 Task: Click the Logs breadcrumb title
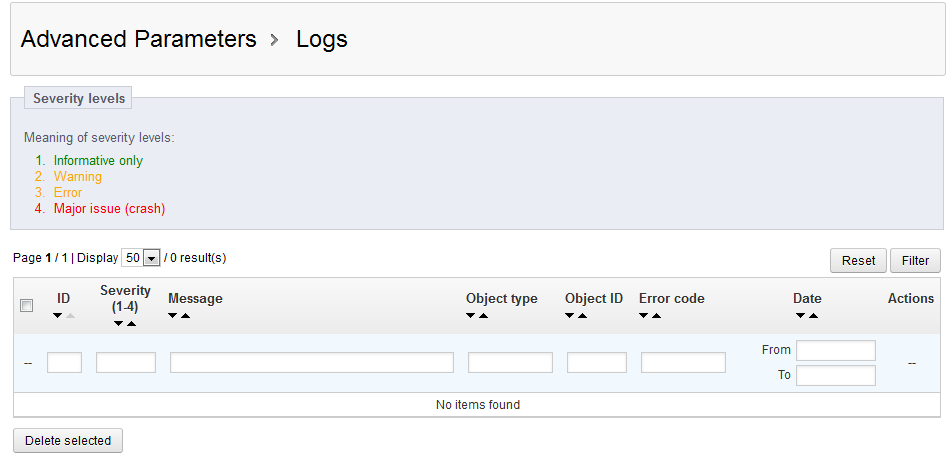tap(322, 39)
